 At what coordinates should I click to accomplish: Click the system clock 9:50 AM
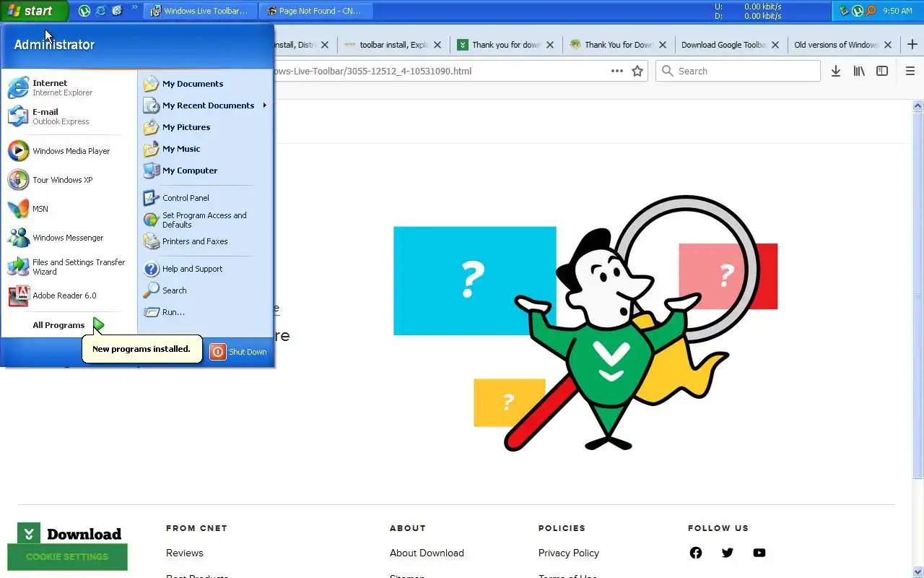point(897,11)
